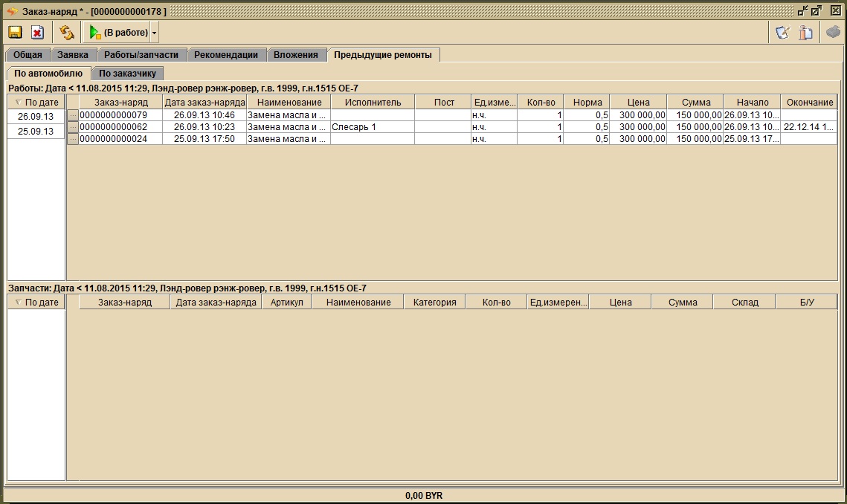This screenshot has height=504, width=847.
Task: Switch to the Заявка tab
Action: (73, 54)
